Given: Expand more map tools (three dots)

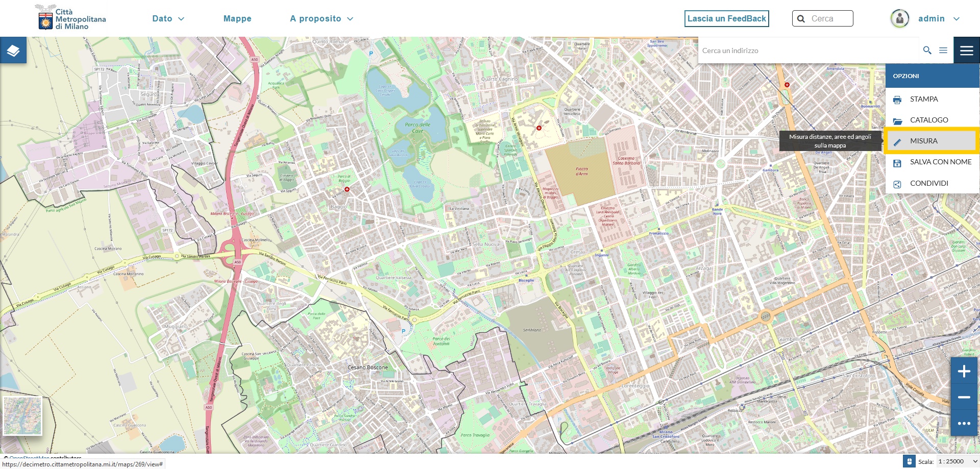Looking at the screenshot, I should 964,423.
